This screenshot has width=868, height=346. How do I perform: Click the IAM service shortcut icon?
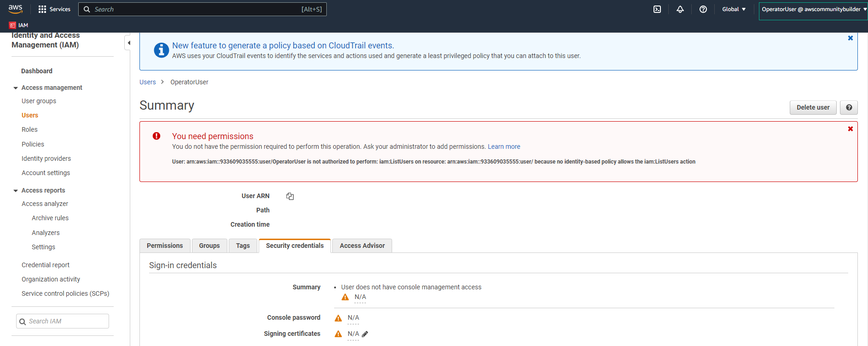(12, 25)
